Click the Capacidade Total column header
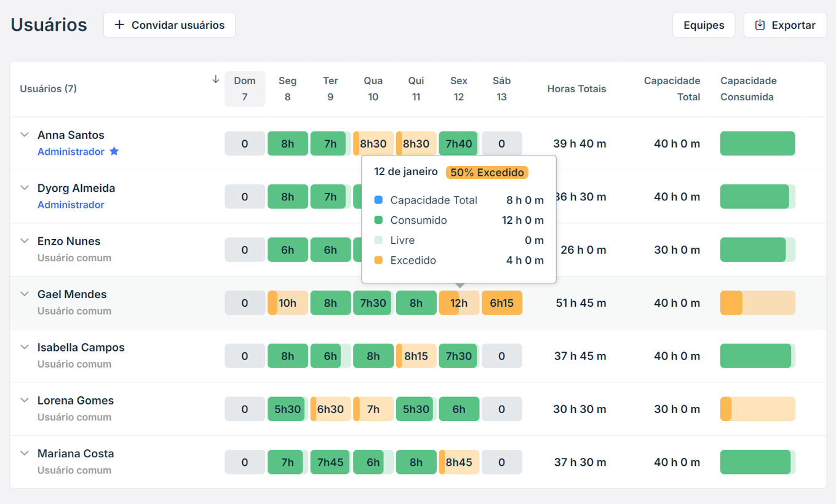Screen dimensions: 836x504 tap(672, 89)
